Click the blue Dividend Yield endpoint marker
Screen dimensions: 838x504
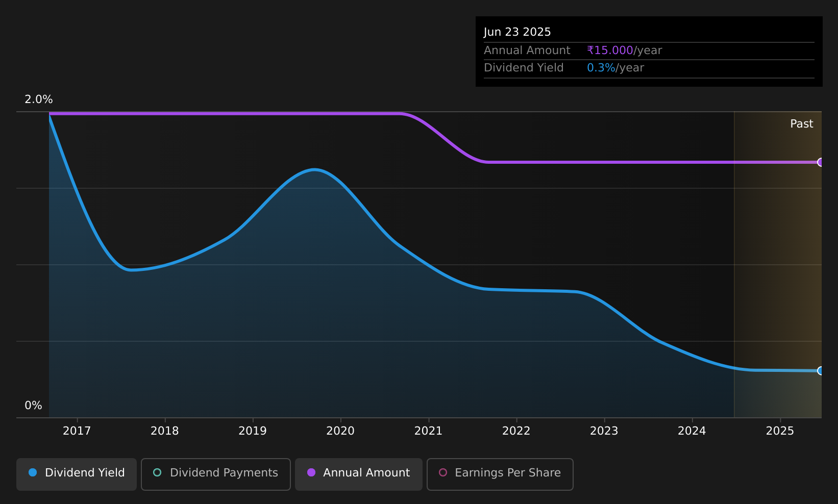[x=821, y=371]
